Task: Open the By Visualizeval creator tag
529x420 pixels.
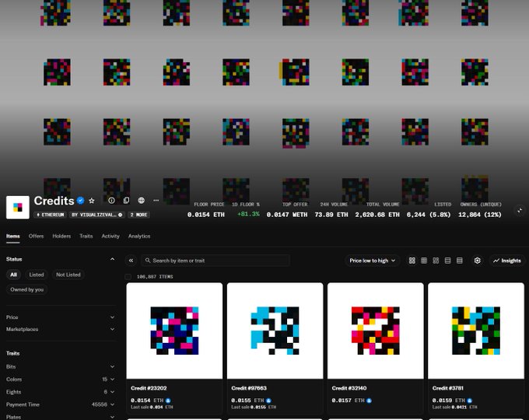Action: (x=97, y=215)
